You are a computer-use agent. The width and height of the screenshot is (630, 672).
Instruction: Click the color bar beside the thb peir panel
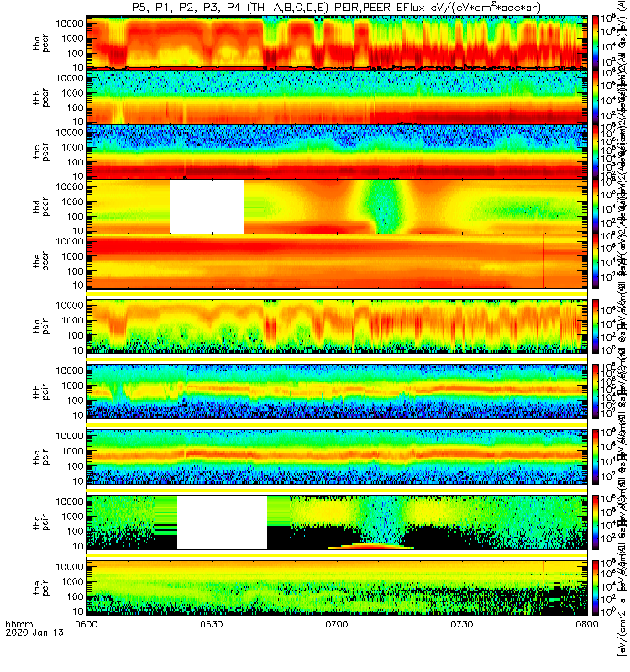click(596, 391)
